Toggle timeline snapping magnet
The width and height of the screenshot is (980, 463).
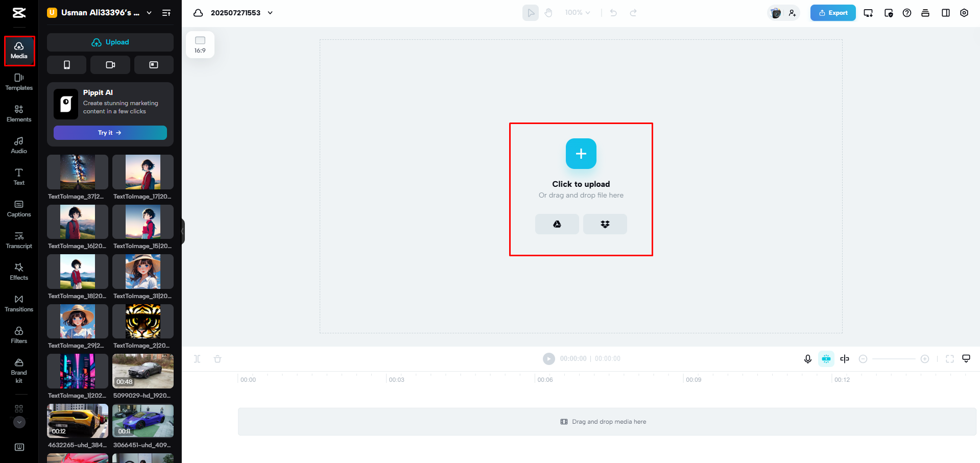coord(826,359)
